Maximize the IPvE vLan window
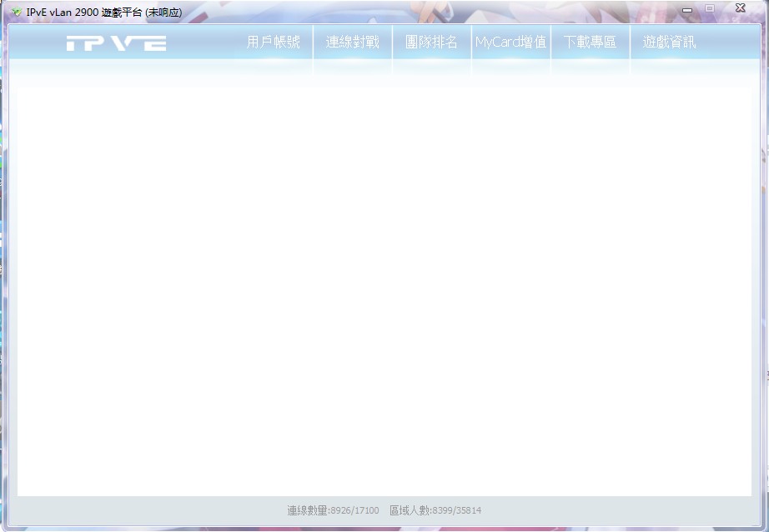Screen dimensions: 769x532 coord(710,8)
